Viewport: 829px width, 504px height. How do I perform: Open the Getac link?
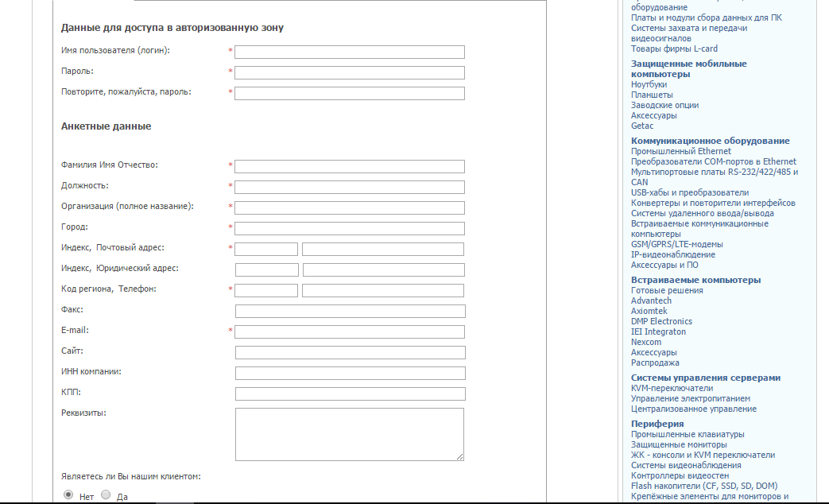(x=642, y=126)
